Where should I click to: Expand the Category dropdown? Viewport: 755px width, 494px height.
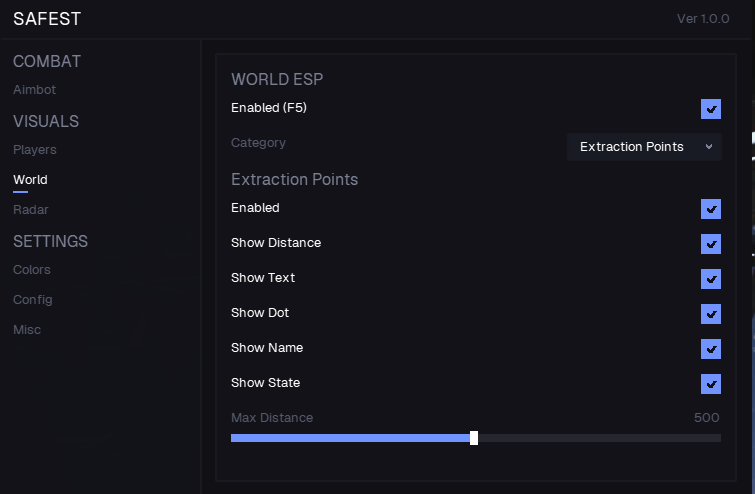[644, 147]
